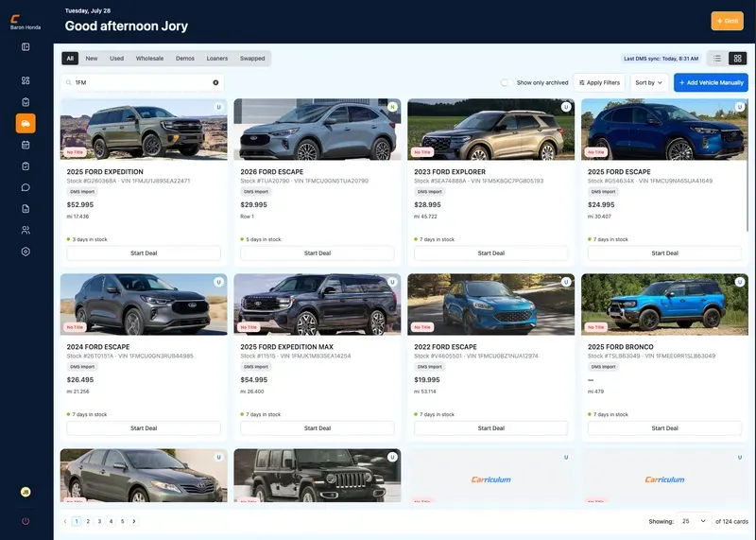756x540 pixels.
Task: Select the All tab
Action: pyautogui.click(x=70, y=59)
